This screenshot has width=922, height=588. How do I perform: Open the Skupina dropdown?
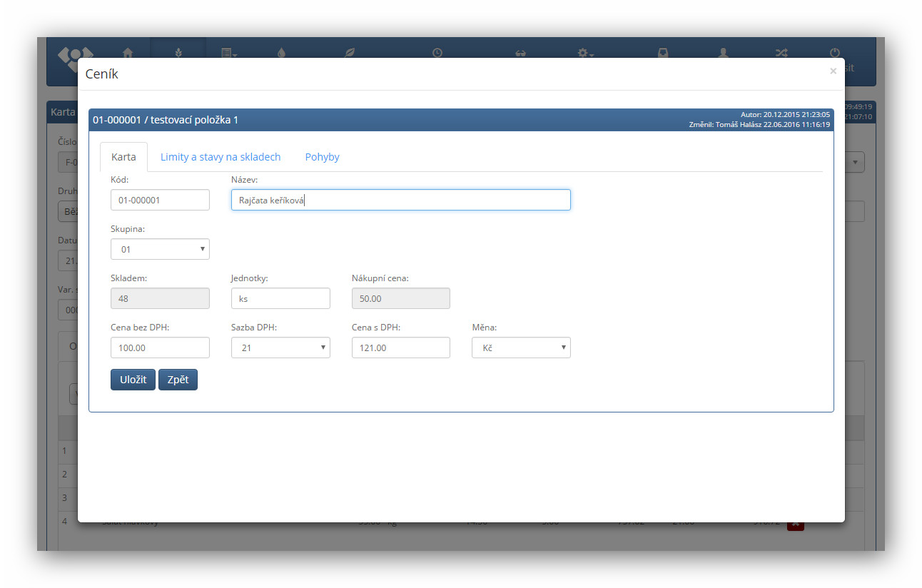tap(160, 249)
